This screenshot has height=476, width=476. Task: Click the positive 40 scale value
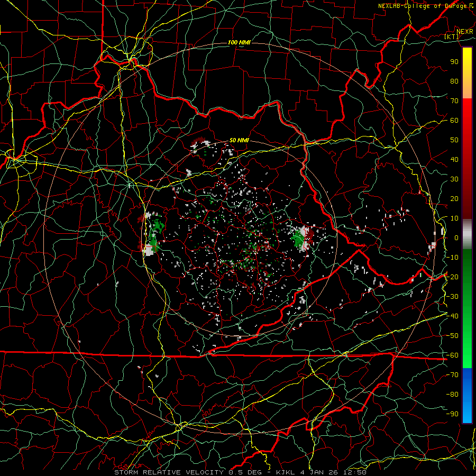[x=454, y=159]
